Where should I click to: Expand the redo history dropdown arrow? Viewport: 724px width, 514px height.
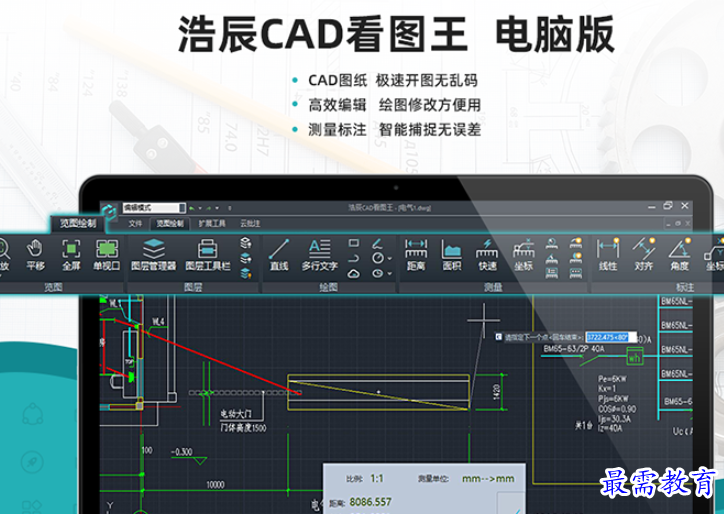pyautogui.click(x=217, y=208)
